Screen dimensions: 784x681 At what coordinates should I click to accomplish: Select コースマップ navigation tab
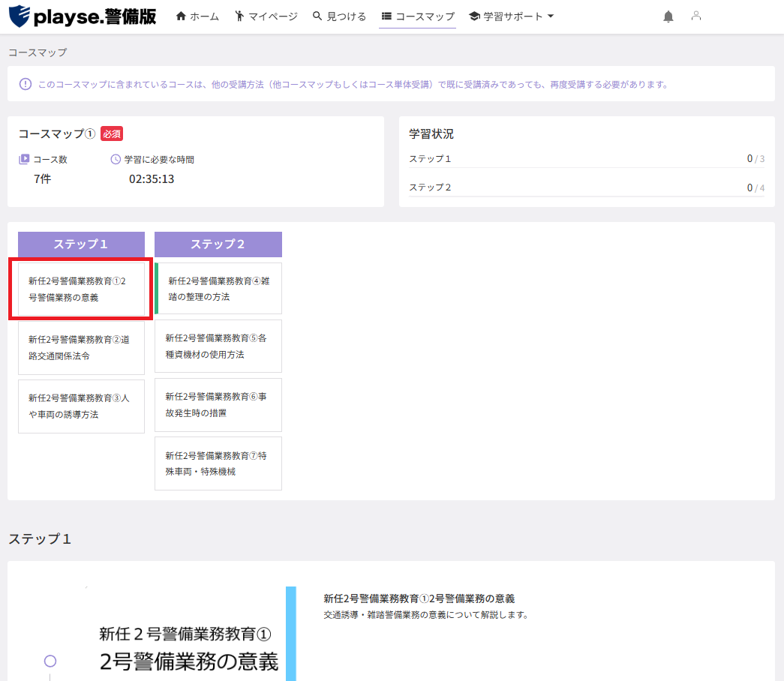coord(418,16)
